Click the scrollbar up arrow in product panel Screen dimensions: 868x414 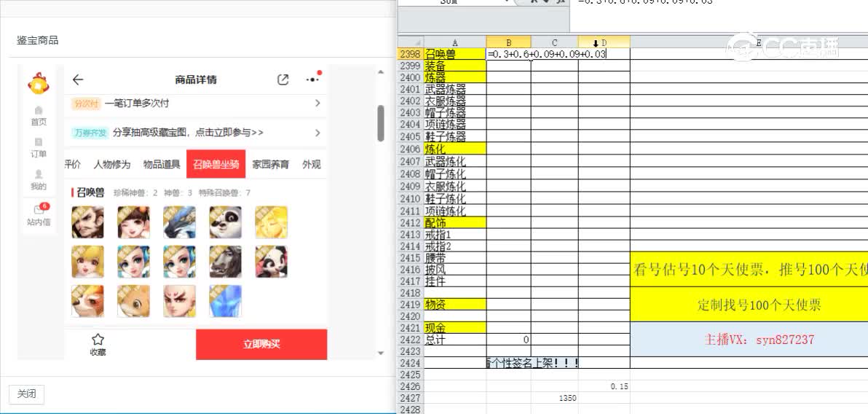pos(380,72)
